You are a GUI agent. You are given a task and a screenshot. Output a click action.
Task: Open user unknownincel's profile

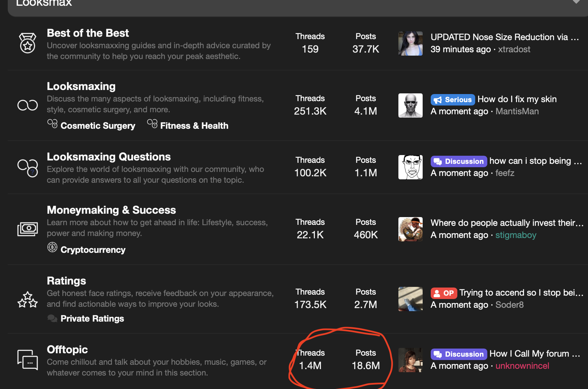[x=522, y=366]
